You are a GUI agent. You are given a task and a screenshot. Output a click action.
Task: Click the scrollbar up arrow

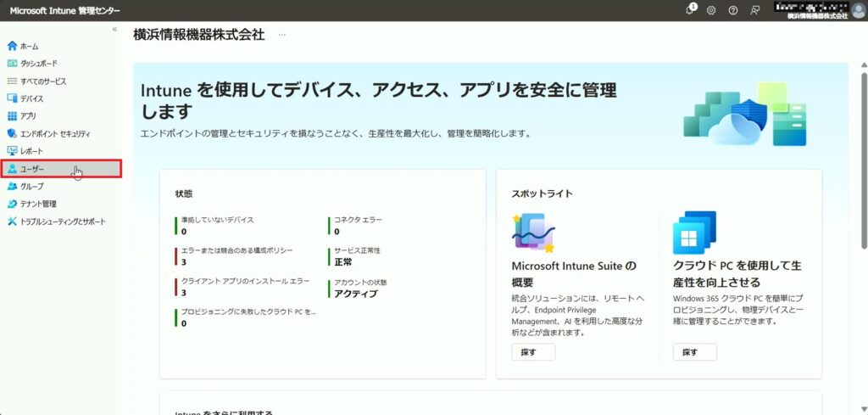[x=864, y=64]
